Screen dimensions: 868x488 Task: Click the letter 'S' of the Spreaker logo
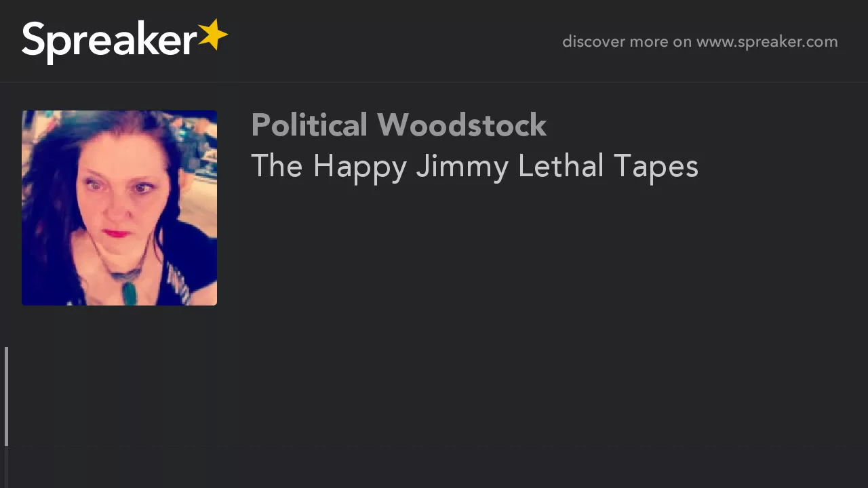(35, 39)
